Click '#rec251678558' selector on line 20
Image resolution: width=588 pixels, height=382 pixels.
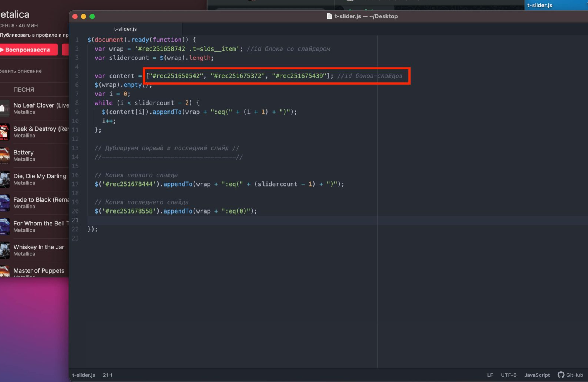click(x=129, y=211)
